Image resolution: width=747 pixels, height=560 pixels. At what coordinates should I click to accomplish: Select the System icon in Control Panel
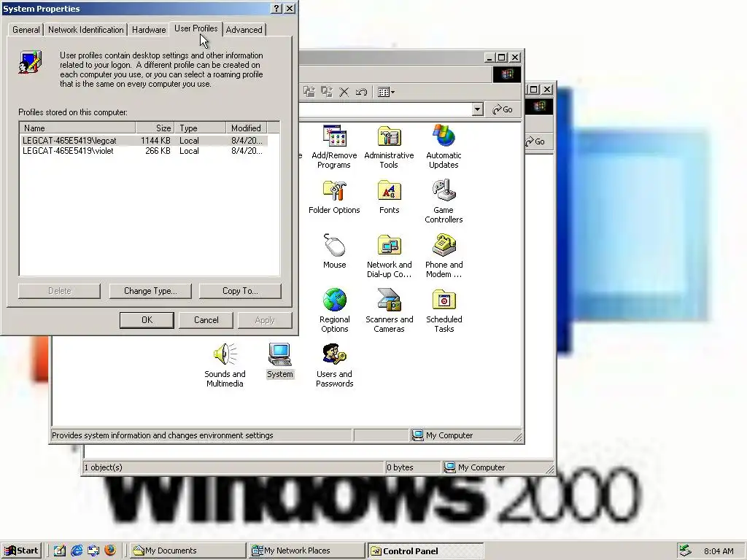click(279, 360)
